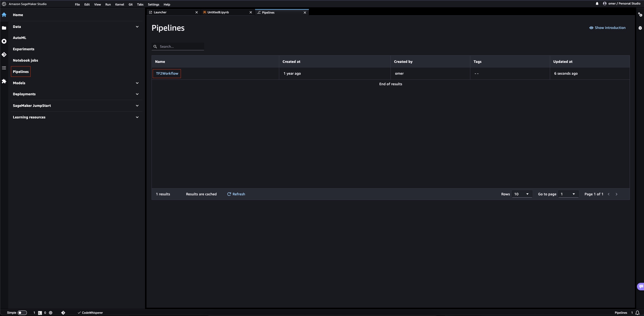Image resolution: width=644 pixels, height=316 pixels.
Task: Open the Rows per page dropdown
Action: [x=522, y=194]
